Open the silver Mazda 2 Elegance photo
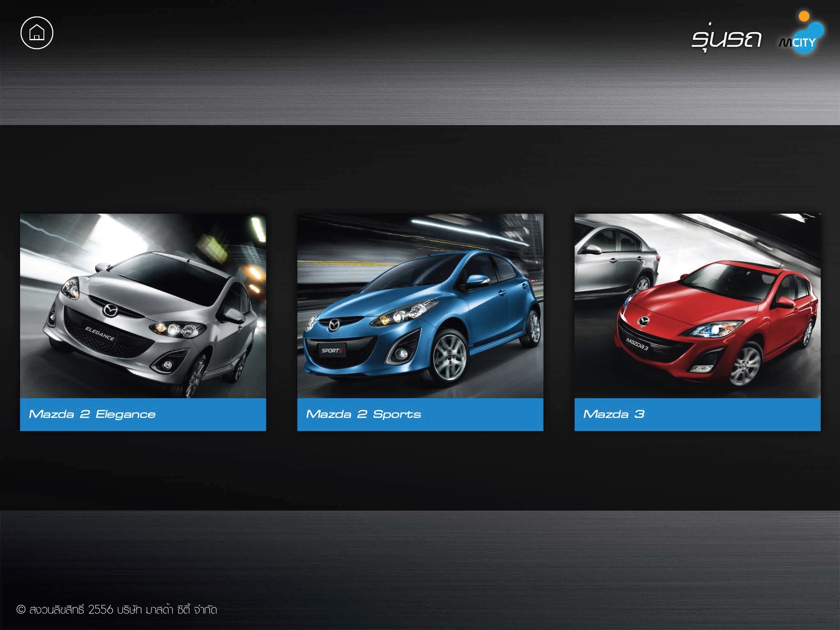 point(143,306)
